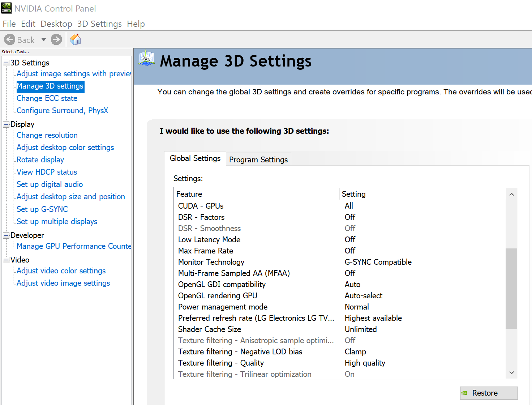Viewport: 532px width, 405px height.
Task: Open the Help menu
Action: [136, 24]
